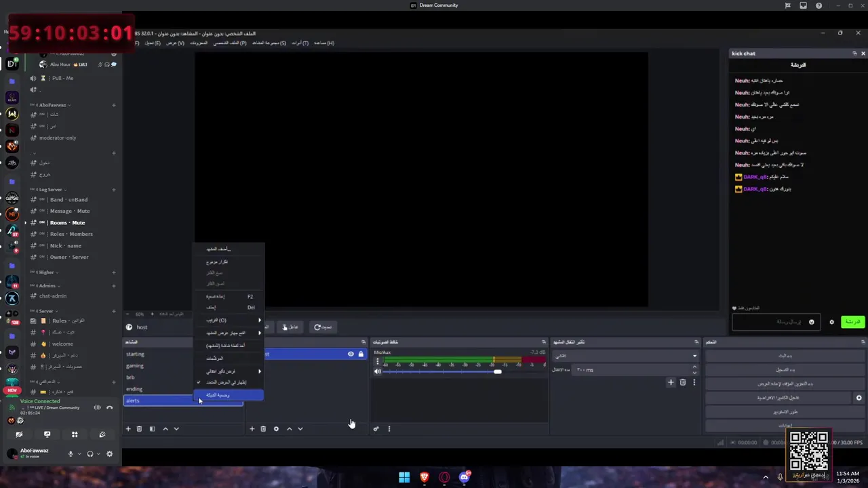The image size is (868, 488).
Task: Decrease transition duration with down arrow
Action: pos(694,372)
